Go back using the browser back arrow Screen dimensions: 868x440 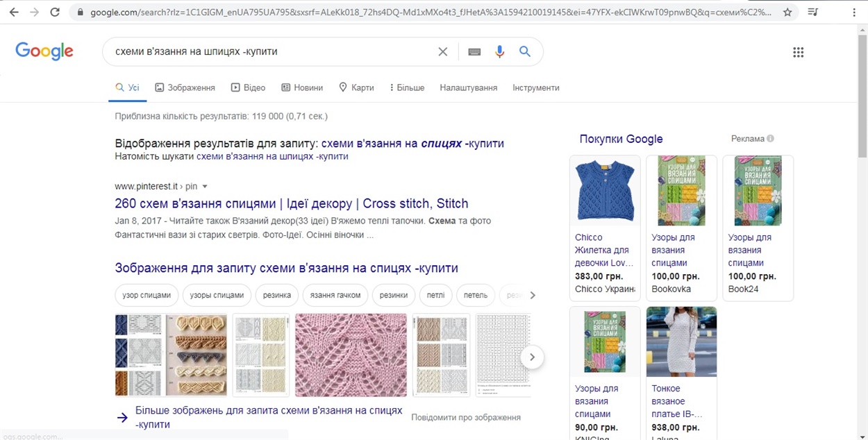click(13, 12)
